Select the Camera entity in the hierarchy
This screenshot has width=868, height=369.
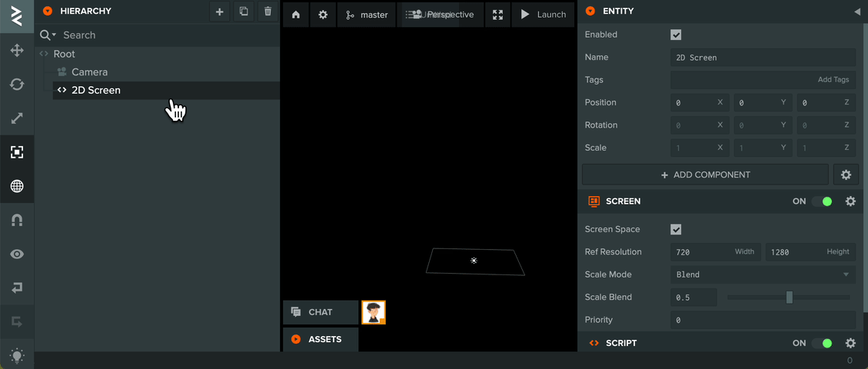click(89, 72)
